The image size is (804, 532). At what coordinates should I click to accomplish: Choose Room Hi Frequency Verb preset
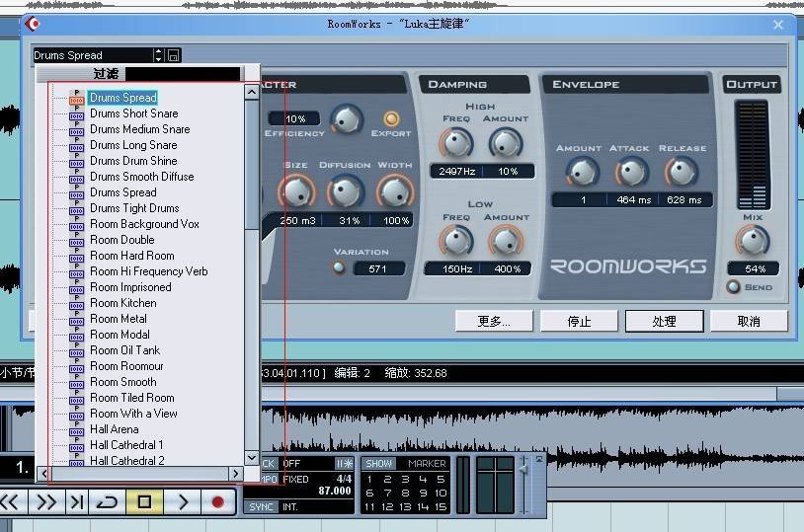click(149, 271)
